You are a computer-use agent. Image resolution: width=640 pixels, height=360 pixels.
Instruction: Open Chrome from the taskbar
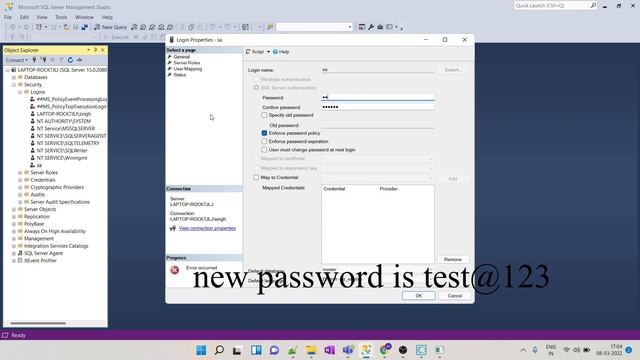click(x=384, y=350)
